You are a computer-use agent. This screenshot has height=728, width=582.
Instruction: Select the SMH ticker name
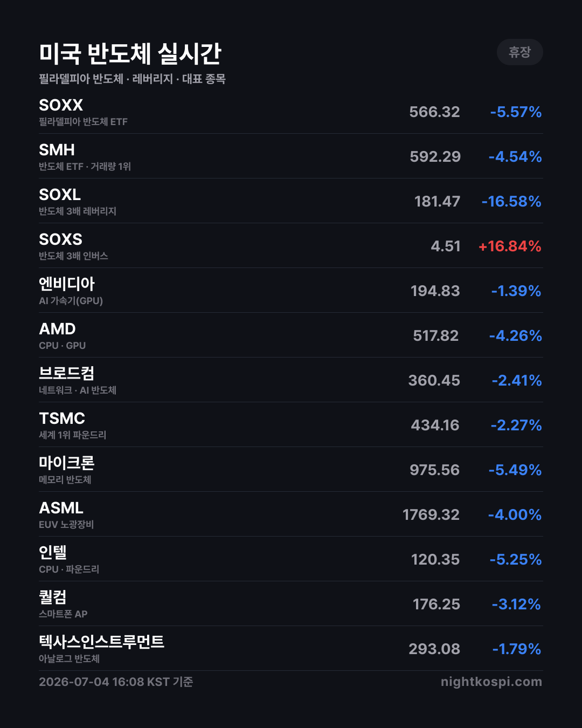coord(57,150)
